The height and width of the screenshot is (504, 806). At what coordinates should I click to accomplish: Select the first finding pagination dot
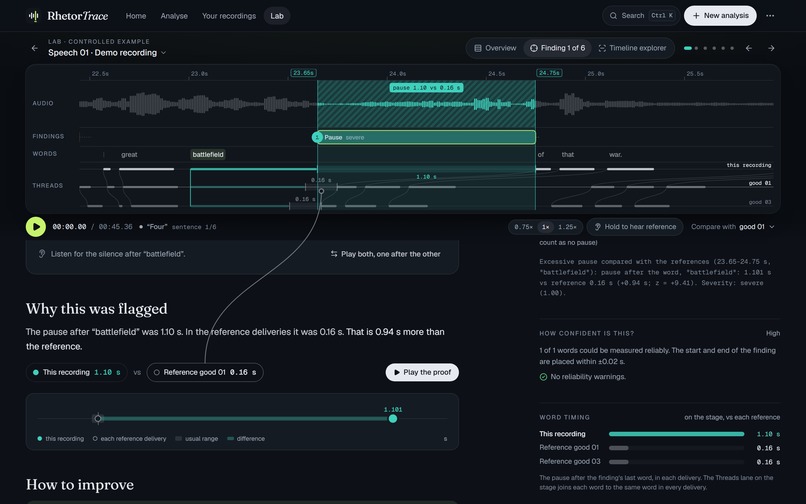point(688,48)
